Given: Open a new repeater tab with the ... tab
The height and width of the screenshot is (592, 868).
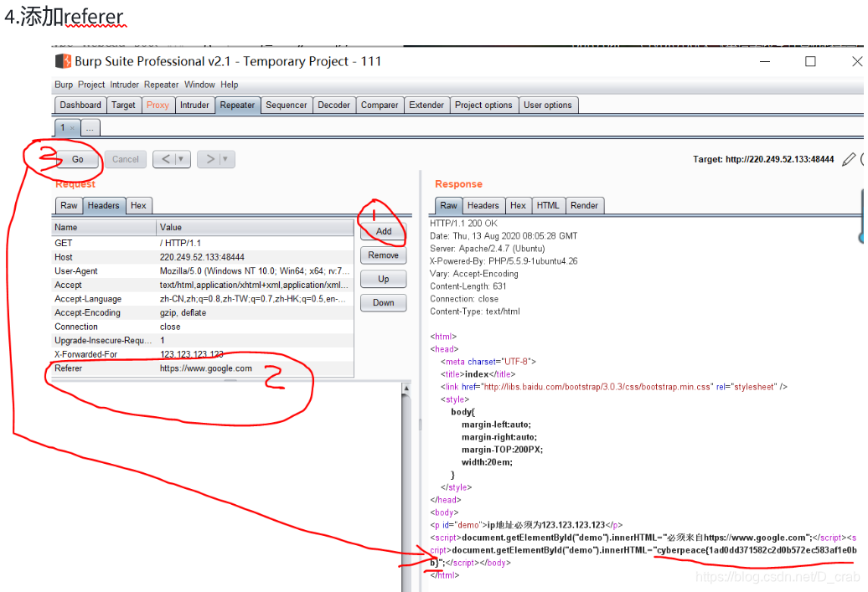Looking at the screenshot, I should coord(90,128).
